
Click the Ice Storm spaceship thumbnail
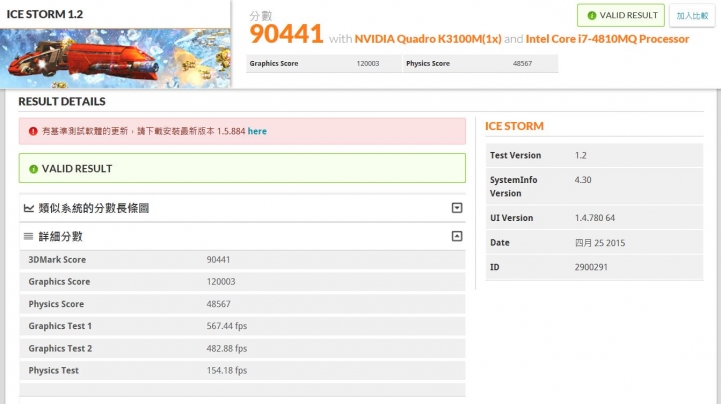pos(115,58)
